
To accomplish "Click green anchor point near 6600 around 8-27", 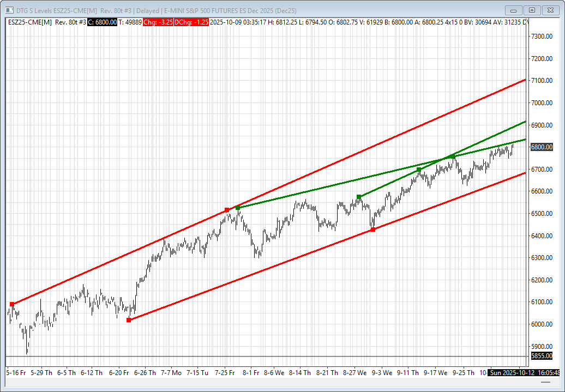I will pos(359,197).
